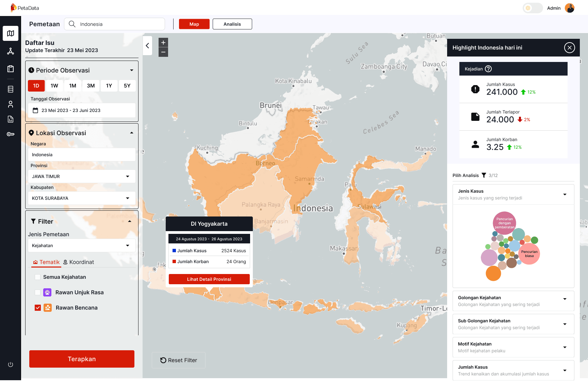Open the Kabupaten dropdown for KOTA SURABAYA
The image size is (588, 386).
point(128,198)
